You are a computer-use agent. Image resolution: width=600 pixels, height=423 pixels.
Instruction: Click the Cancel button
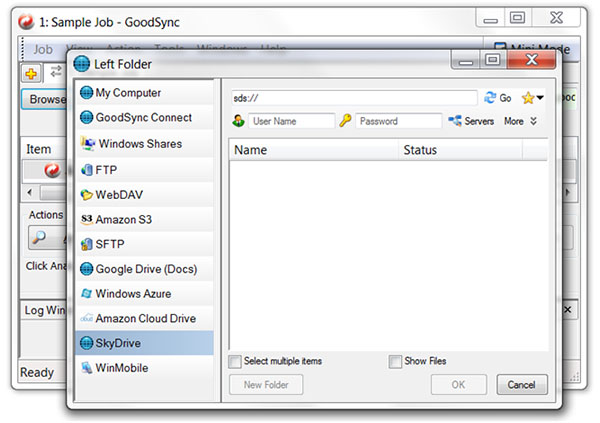point(522,385)
